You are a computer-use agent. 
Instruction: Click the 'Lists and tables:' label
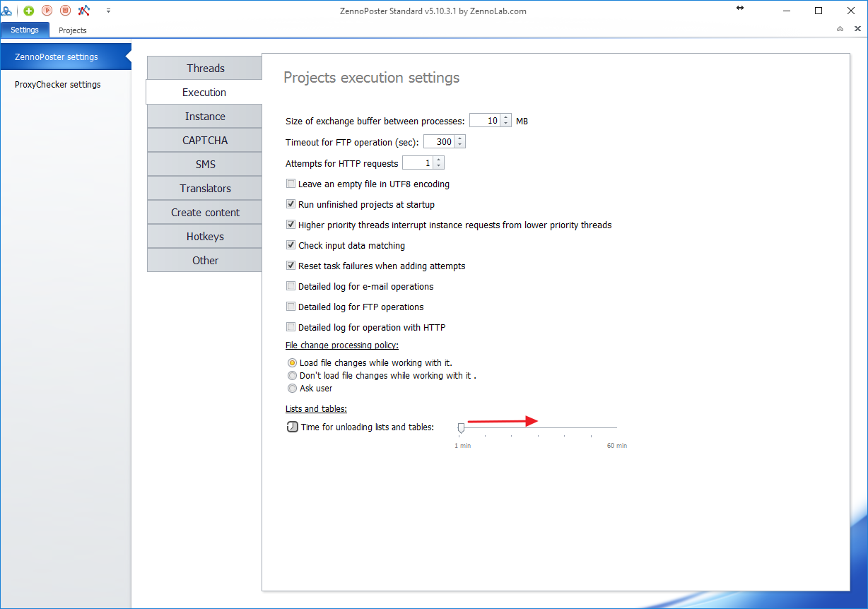click(x=316, y=408)
